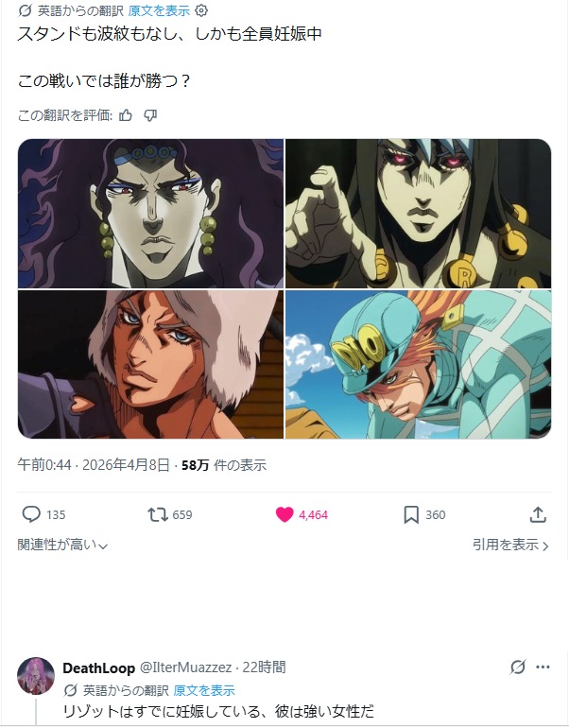569x728 pixels.
Task: Rate translation with thumbs up
Action: [126, 115]
